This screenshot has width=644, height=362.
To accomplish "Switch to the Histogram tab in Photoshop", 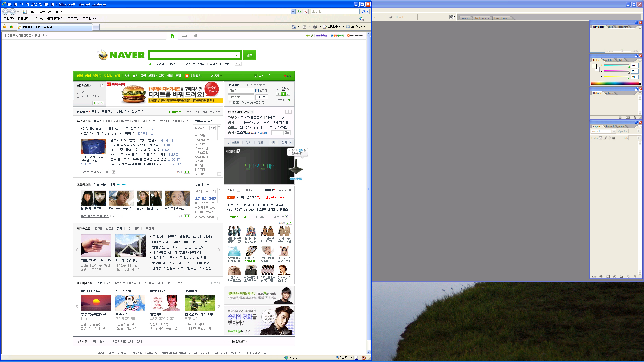I will pos(622,27).
